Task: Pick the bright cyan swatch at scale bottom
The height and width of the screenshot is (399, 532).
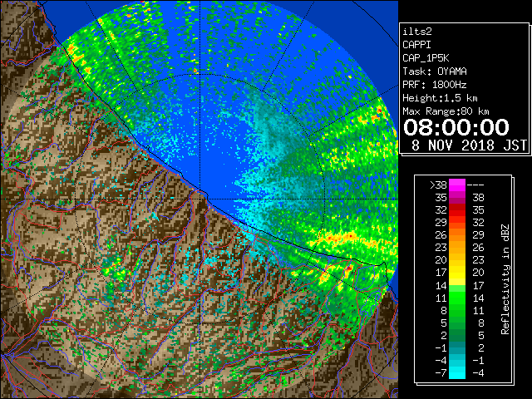Action: (x=457, y=373)
